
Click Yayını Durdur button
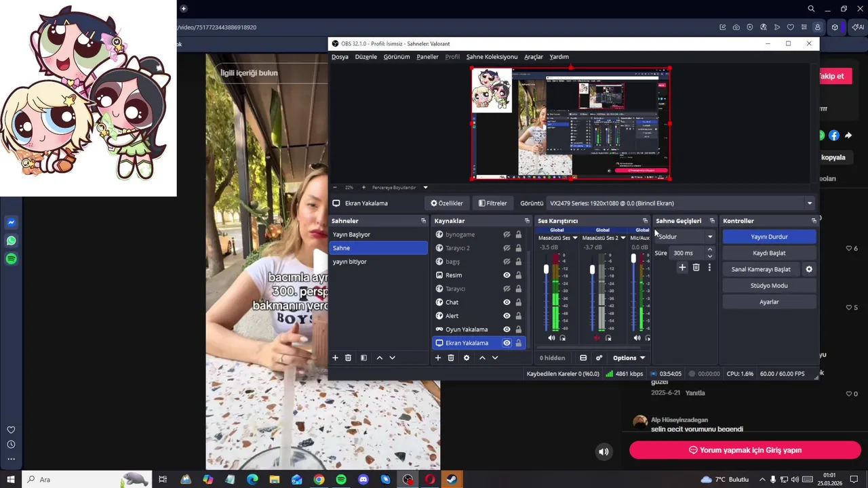pyautogui.click(x=769, y=237)
